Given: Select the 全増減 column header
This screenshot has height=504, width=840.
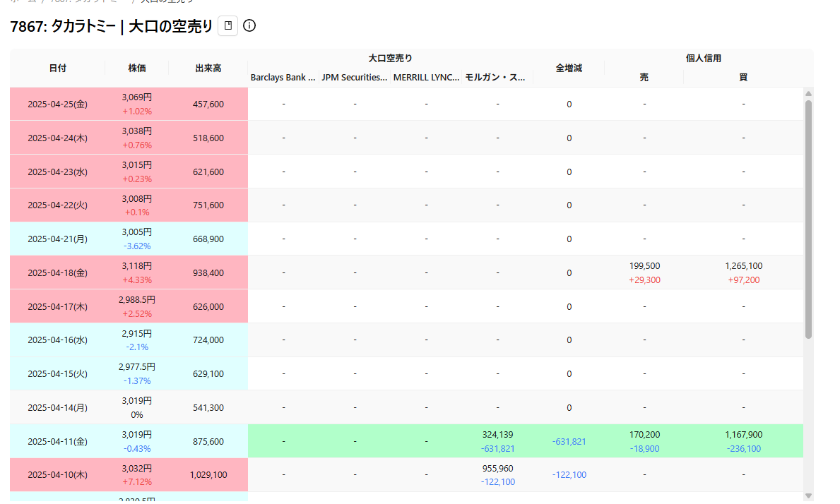Looking at the screenshot, I should tap(569, 68).
